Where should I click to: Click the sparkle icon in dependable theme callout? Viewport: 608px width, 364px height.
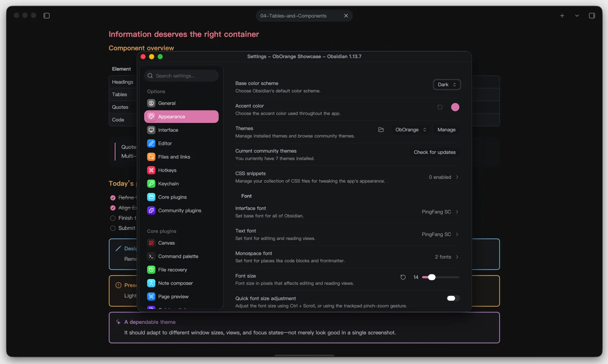point(118,322)
